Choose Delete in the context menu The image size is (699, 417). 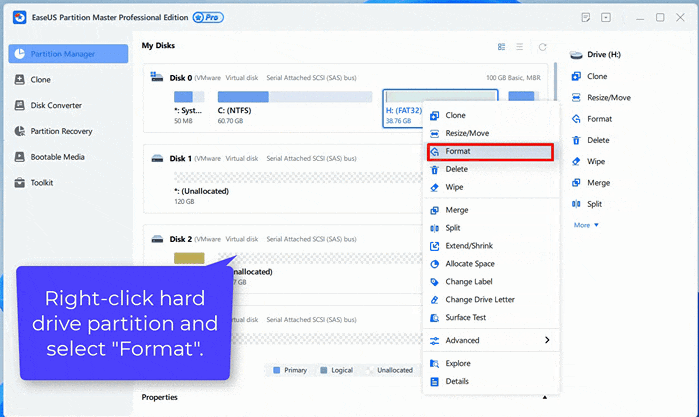pyautogui.click(x=490, y=169)
